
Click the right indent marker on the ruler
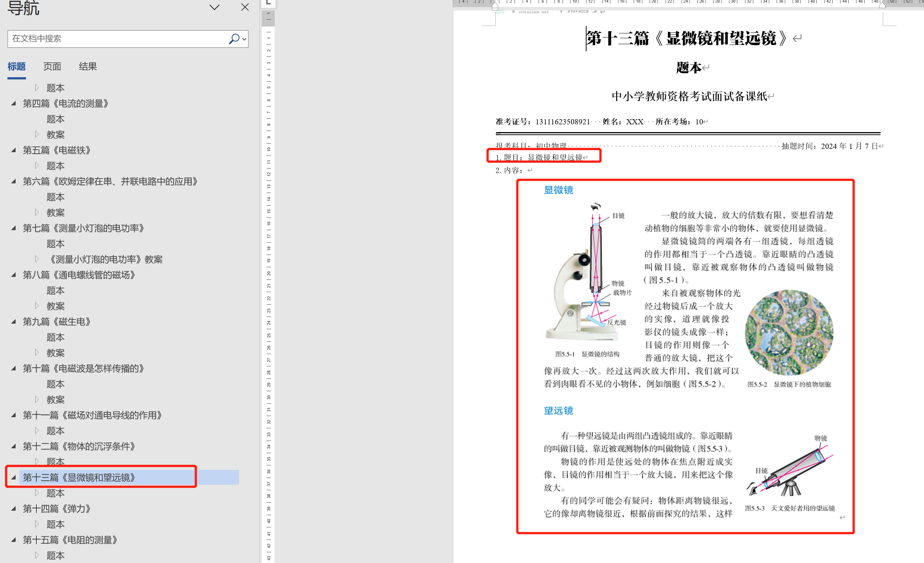(x=882, y=5)
